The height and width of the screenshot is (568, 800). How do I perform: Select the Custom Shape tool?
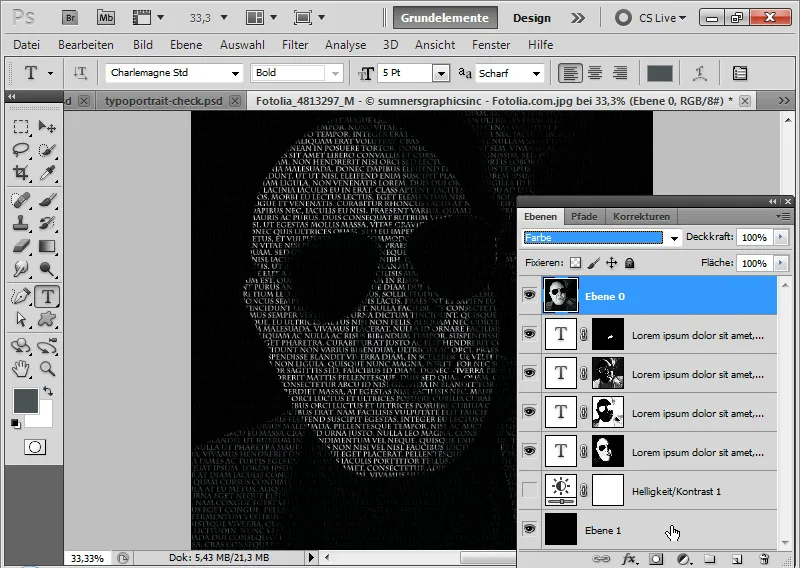pyautogui.click(x=47, y=319)
